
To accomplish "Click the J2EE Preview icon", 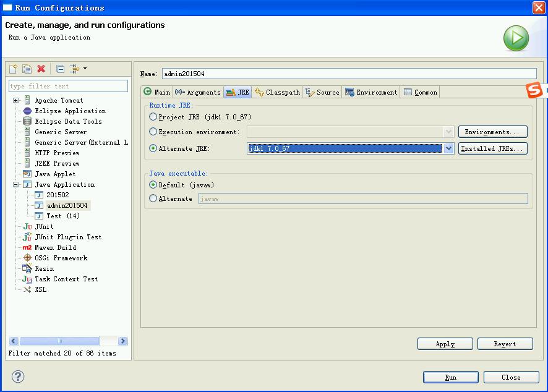I will 27,163.
